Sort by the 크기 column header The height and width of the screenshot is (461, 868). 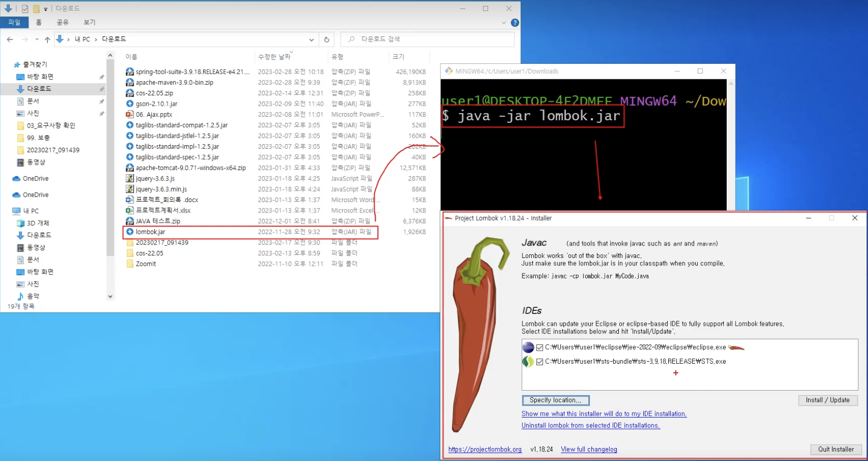[x=398, y=57]
